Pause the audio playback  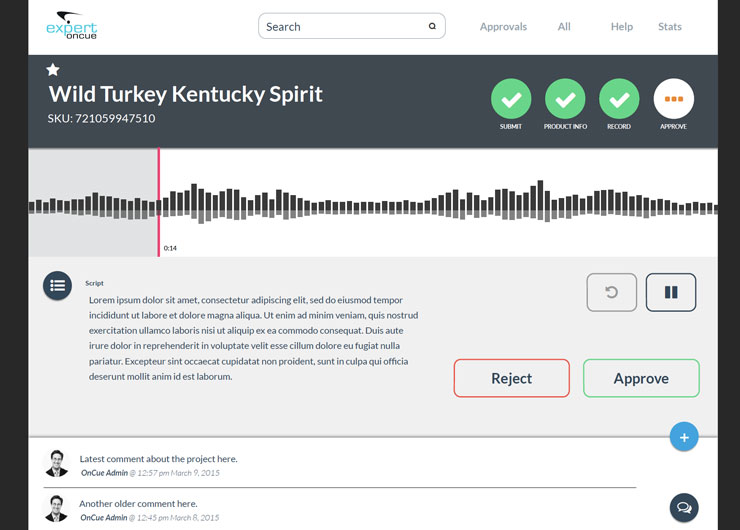coord(671,292)
